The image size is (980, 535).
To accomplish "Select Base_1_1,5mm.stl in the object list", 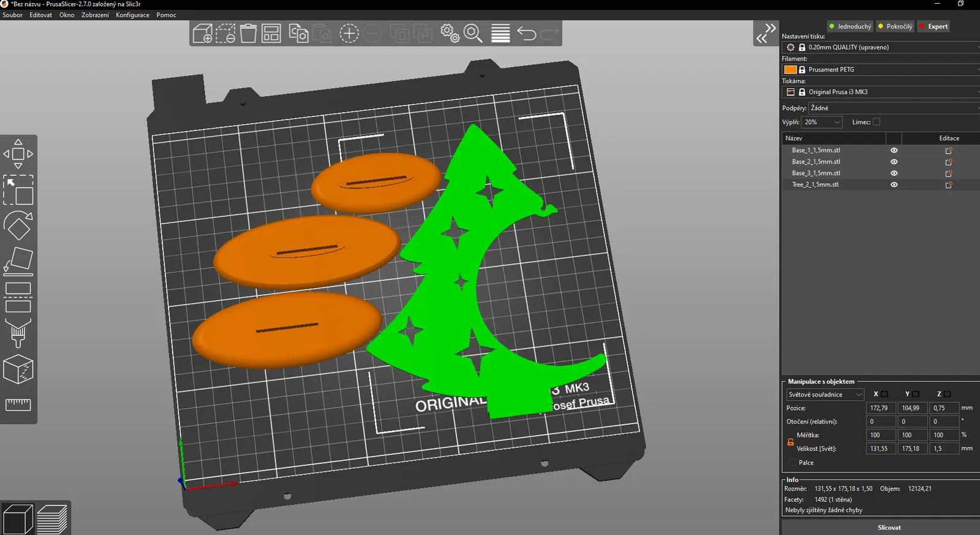I will (816, 150).
